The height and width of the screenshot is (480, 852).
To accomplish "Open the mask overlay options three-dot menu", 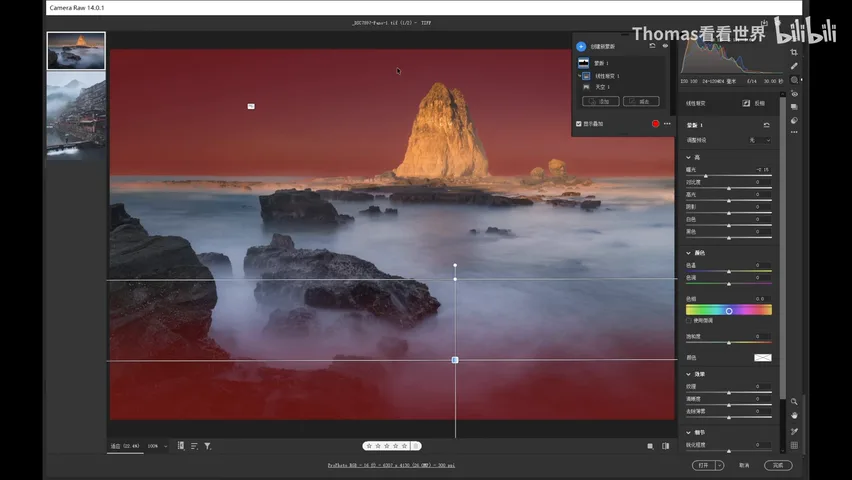I will click(667, 124).
